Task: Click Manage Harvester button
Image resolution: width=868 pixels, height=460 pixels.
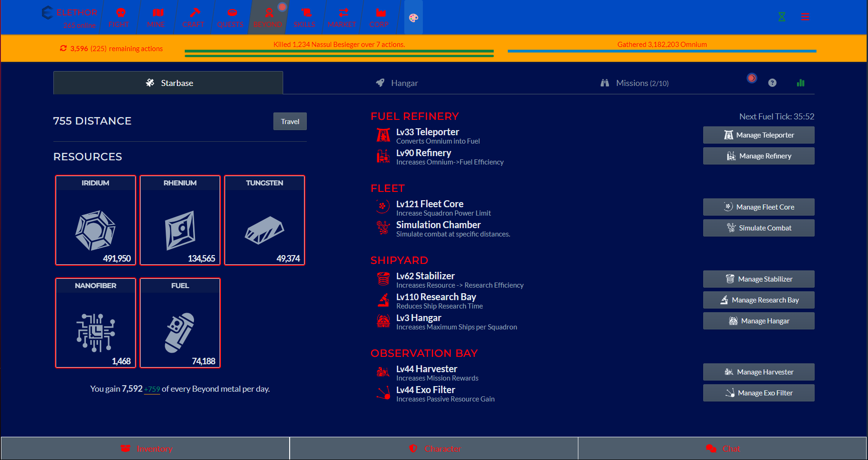Action: (x=759, y=372)
